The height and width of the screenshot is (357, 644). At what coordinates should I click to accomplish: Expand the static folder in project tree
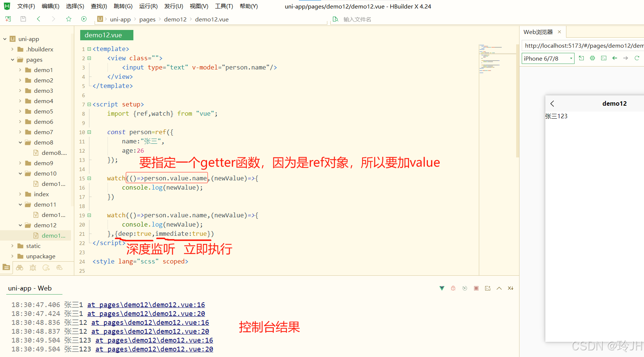click(x=12, y=245)
